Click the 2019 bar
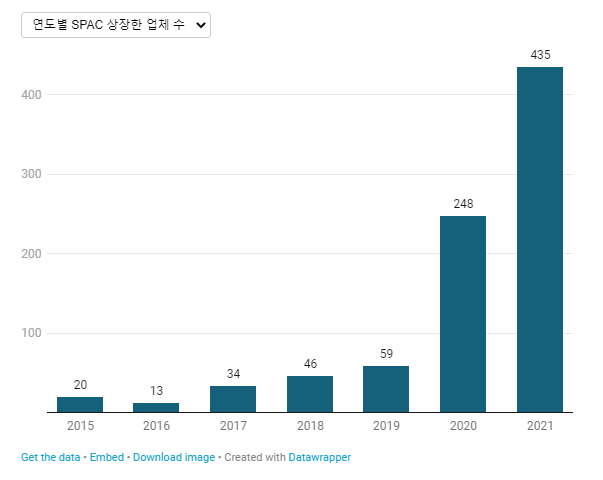This screenshot has width=603, height=480. [386, 389]
